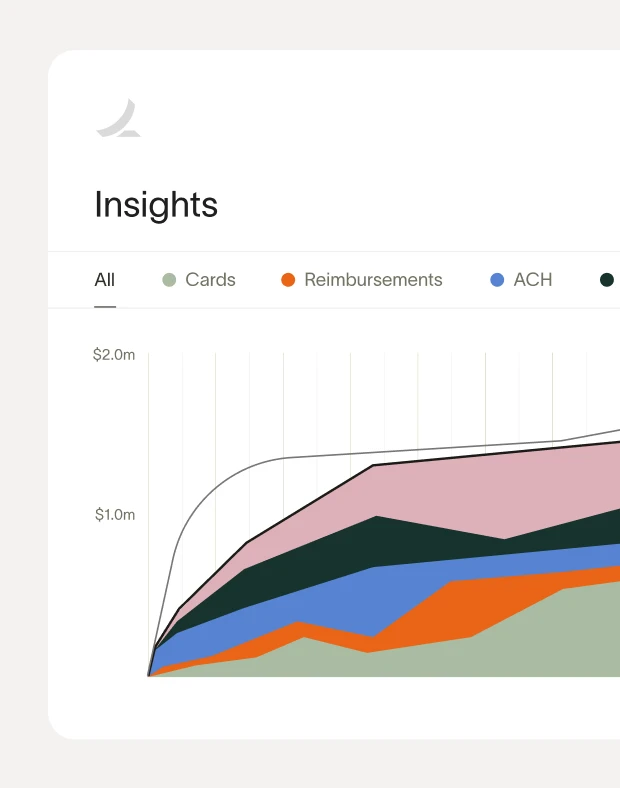This screenshot has height=788, width=620.
Task: Filter the chart by Reimbursements
Action: [x=373, y=280]
